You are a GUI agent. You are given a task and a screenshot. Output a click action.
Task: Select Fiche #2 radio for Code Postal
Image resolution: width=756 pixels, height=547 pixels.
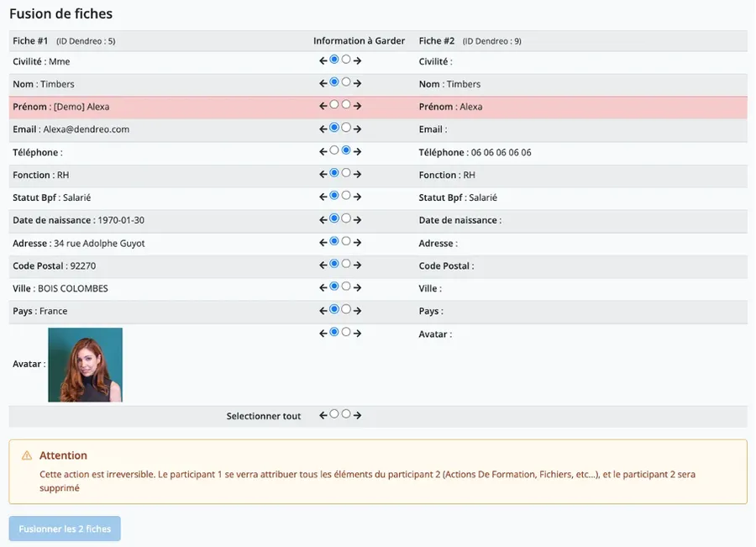(x=346, y=264)
